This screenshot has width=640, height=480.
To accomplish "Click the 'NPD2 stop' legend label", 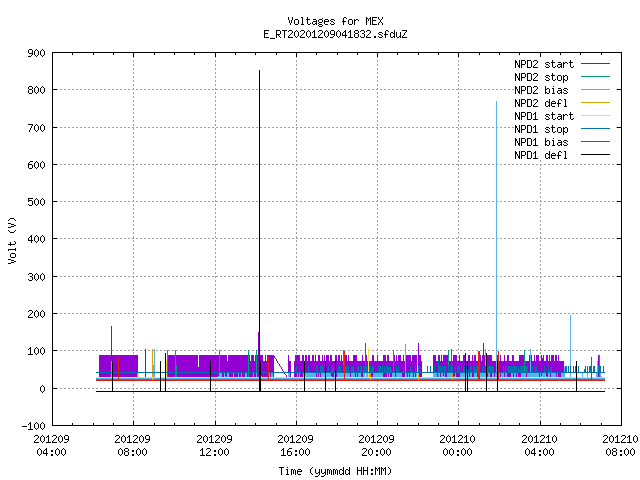I will (541, 77).
